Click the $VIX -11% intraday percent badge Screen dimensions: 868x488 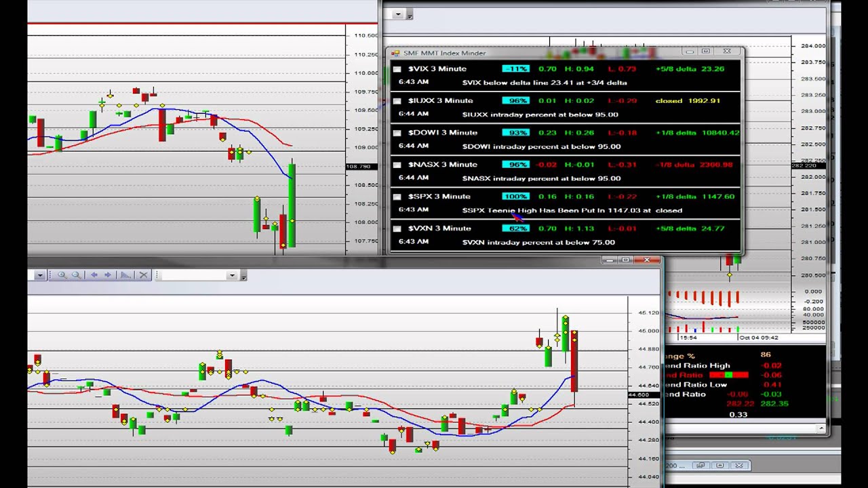point(515,69)
